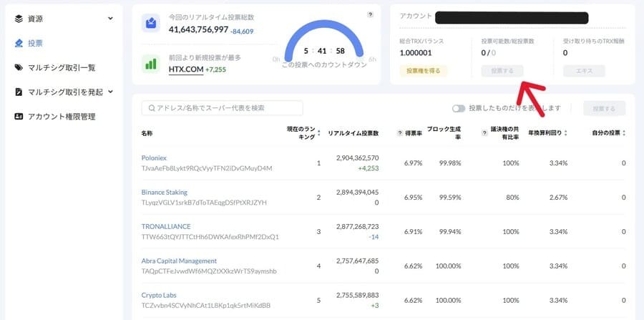The image size is (644, 320).
Task: Click the help icon above the countdown gauge
Action: [x=370, y=15]
